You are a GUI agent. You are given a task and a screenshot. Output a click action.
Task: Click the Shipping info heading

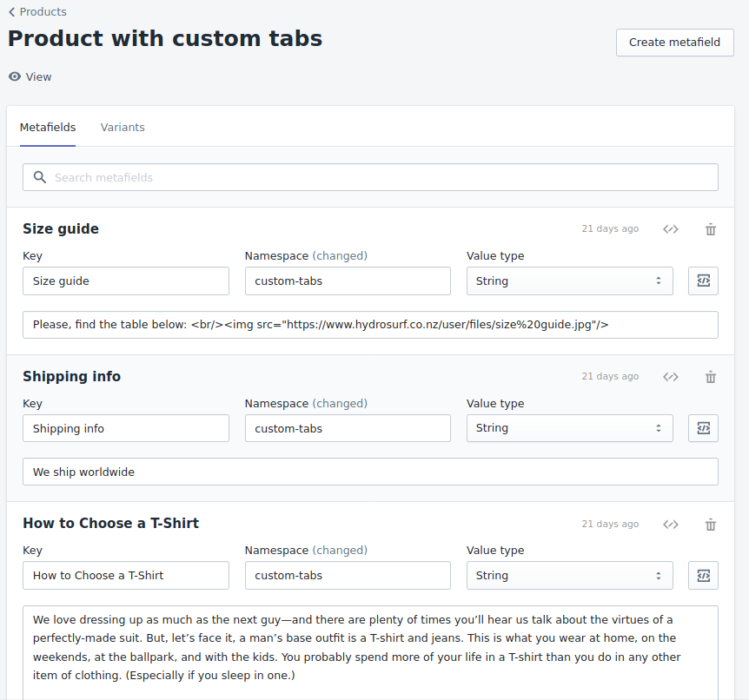(71, 376)
